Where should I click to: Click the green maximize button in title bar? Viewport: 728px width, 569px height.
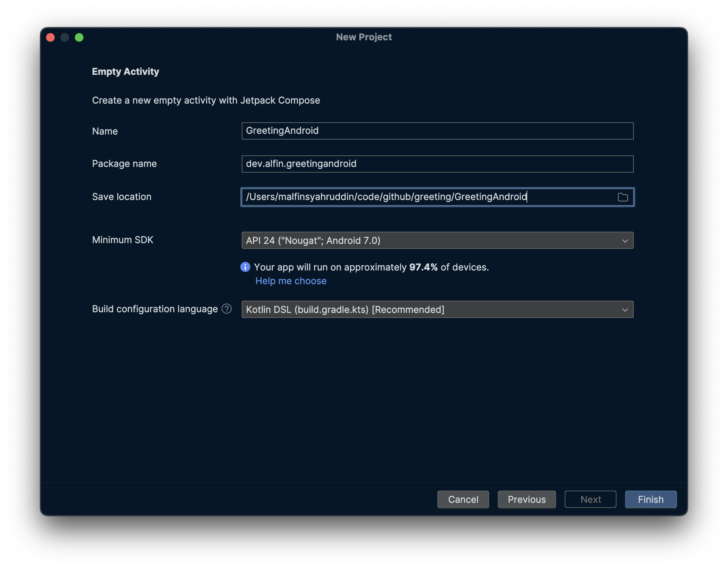coord(80,37)
